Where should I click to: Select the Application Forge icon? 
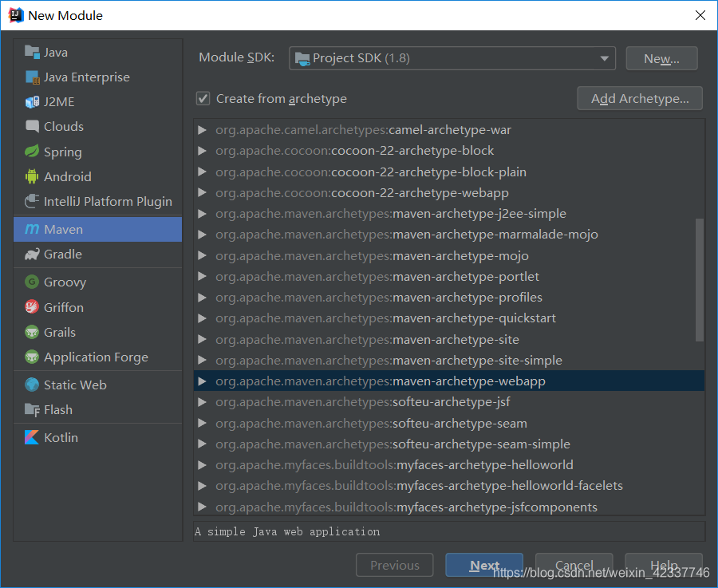[x=32, y=357]
